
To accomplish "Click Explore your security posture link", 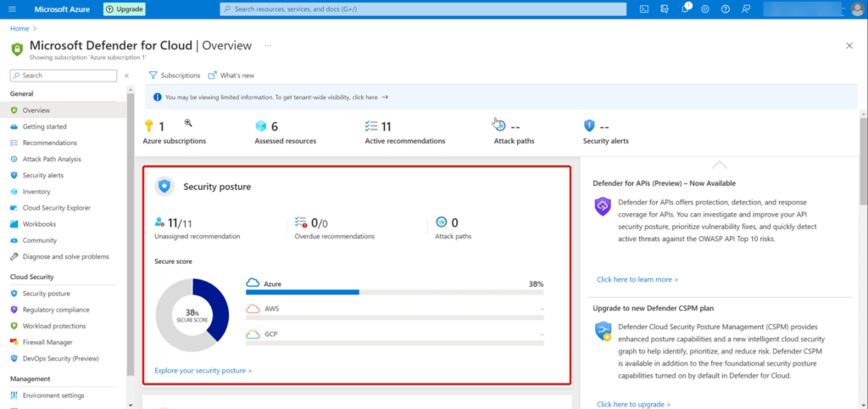I will click(203, 370).
